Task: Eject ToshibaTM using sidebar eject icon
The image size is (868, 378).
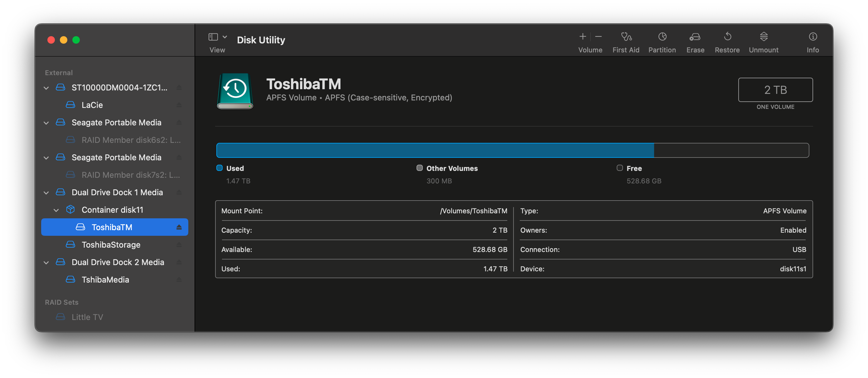Action: 179,227
